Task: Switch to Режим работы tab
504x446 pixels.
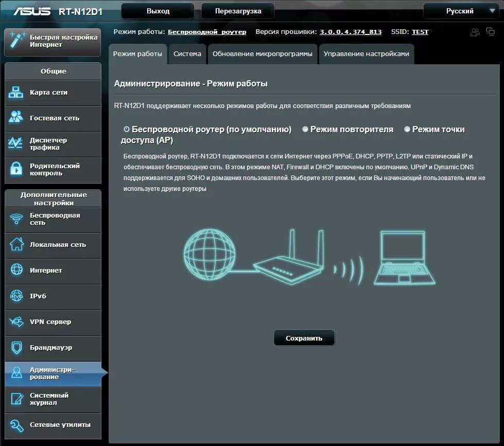Action: pos(137,54)
